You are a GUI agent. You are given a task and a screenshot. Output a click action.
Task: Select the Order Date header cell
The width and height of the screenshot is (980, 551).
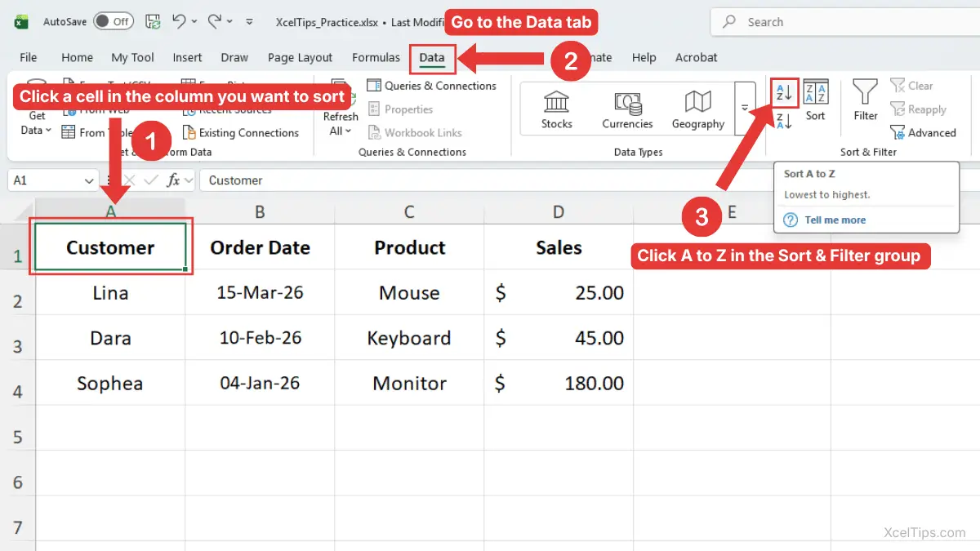(x=260, y=247)
